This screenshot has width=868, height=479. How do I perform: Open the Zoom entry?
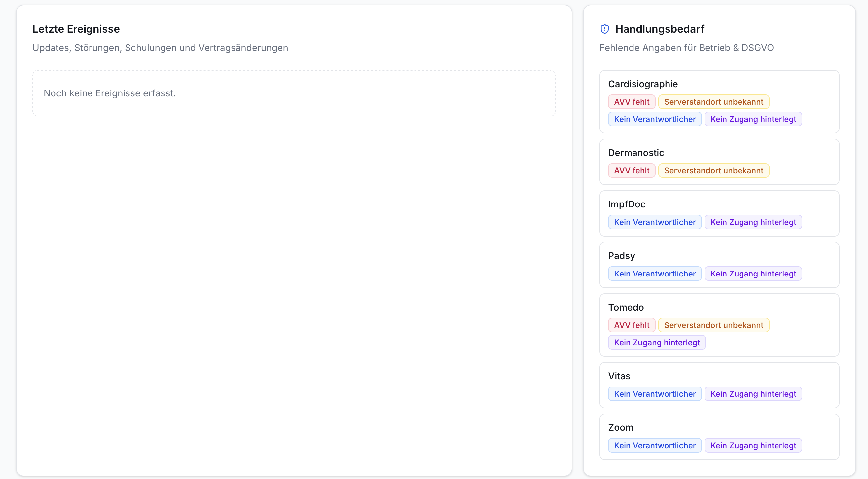point(719,437)
